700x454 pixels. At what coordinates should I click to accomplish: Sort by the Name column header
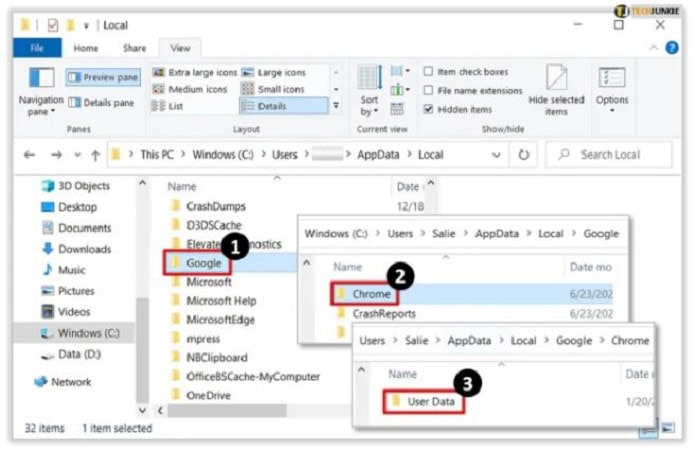pos(182,187)
